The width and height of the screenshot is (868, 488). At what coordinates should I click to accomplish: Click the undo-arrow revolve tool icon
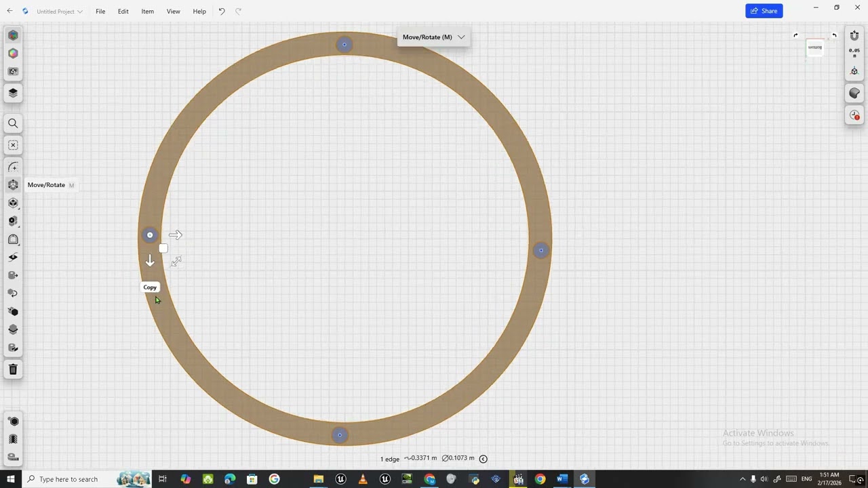13,293
